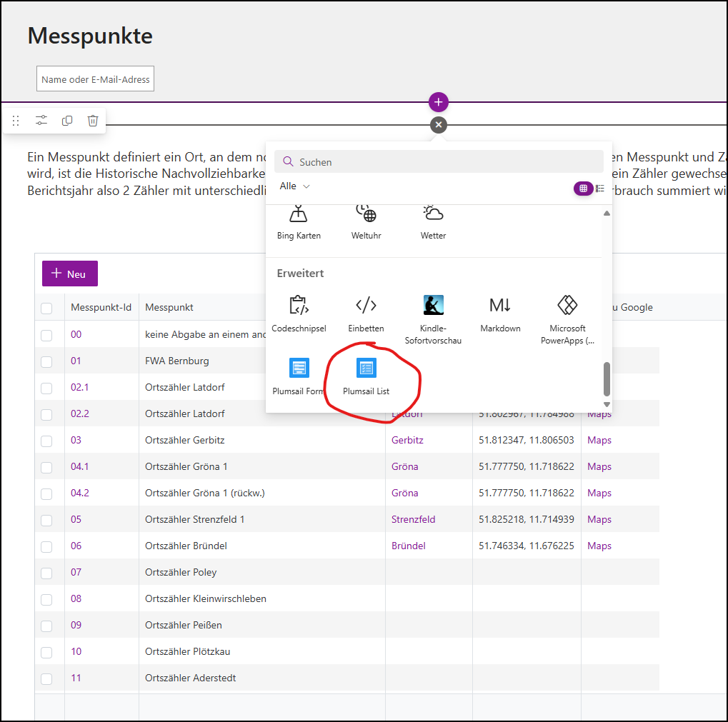Select the Plumsail Forms web part

click(x=299, y=376)
